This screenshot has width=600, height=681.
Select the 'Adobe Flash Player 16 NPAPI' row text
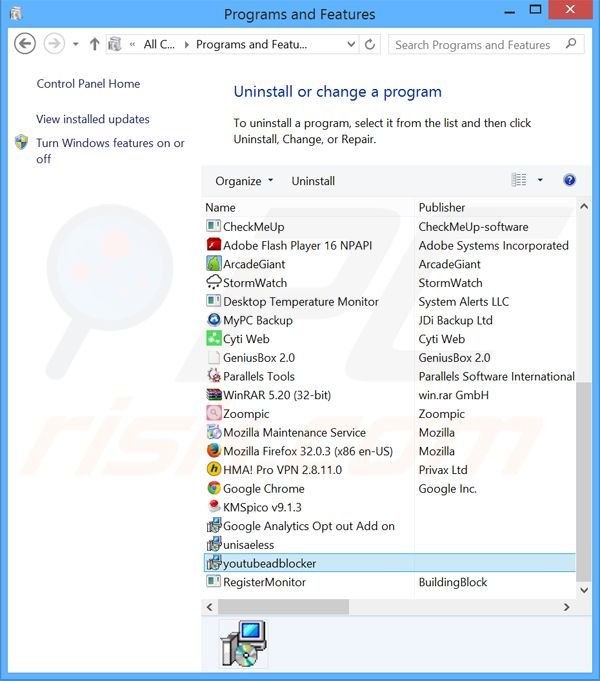point(298,245)
